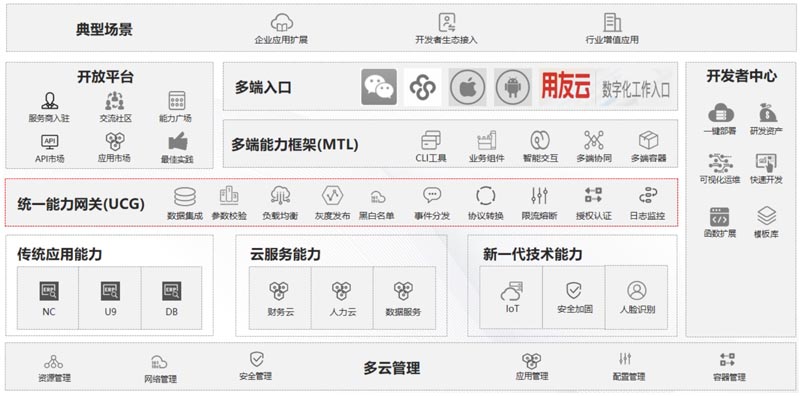Select the 多端容器 box icon

pyautogui.click(x=648, y=140)
